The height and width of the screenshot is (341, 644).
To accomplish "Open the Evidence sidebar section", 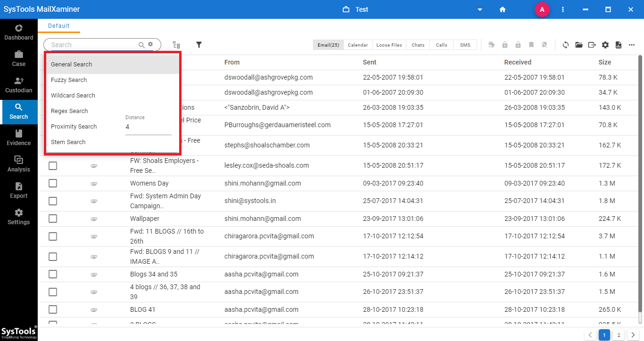I will (19, 138).
